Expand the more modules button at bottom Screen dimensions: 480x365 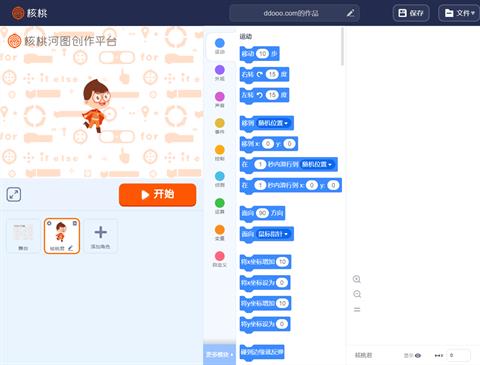pos(219,354)
